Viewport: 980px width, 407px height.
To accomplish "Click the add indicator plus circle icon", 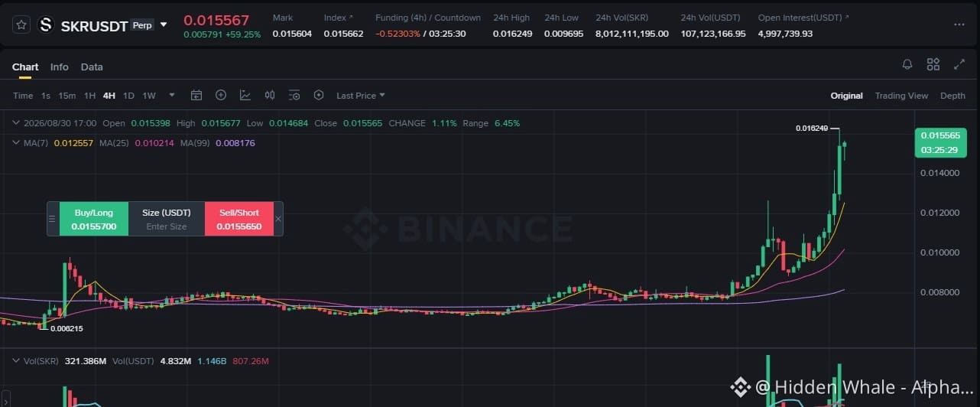I will tap(221, 96).
